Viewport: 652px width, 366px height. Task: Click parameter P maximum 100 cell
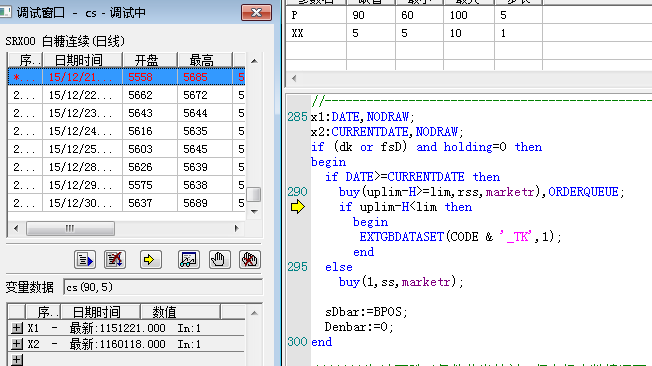tap(469, 15)
